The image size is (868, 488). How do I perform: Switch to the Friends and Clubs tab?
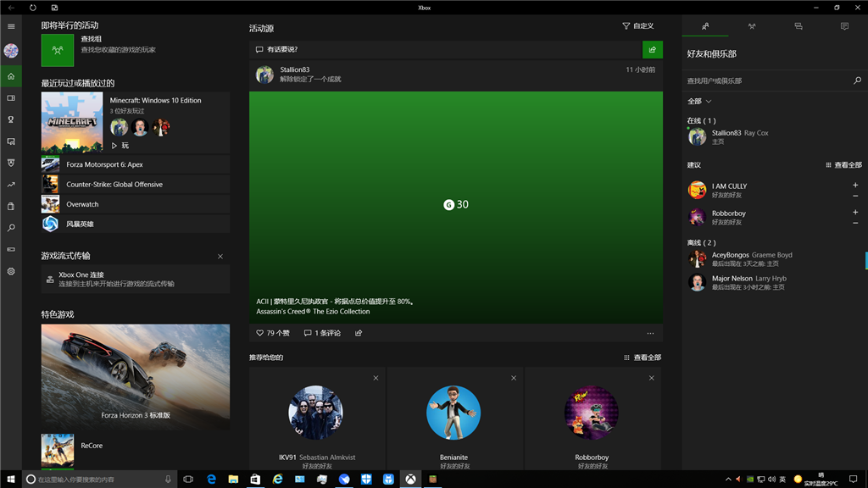(x=705, y=26)
